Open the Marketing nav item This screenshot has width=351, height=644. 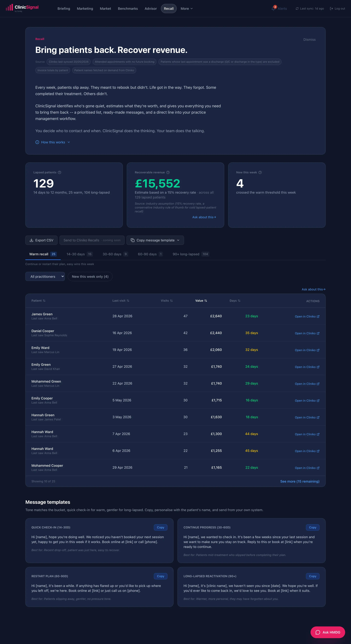click(x=85, y=9)
